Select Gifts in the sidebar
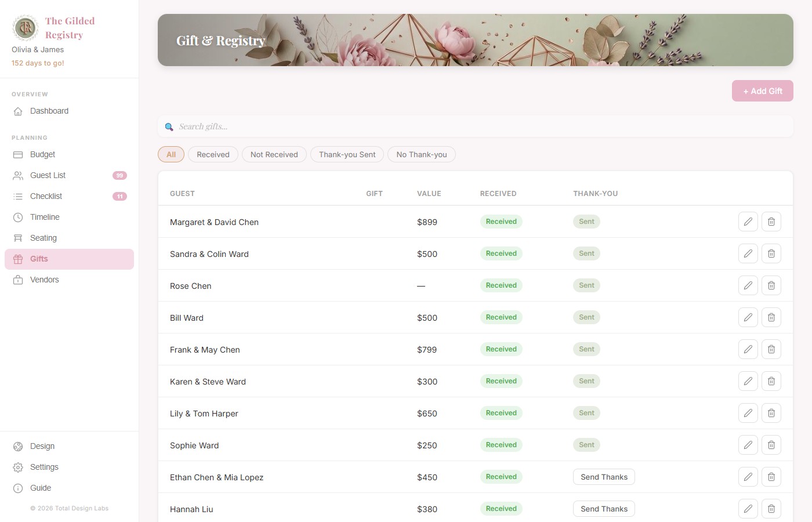The height and width of the screenshot is (522, 812). point(69,259)
